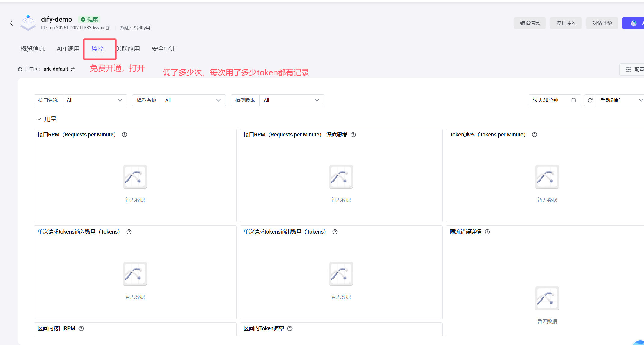Click the workspace switch arrows icon
The width and height of the screenshot is (644, 345).
72,69
